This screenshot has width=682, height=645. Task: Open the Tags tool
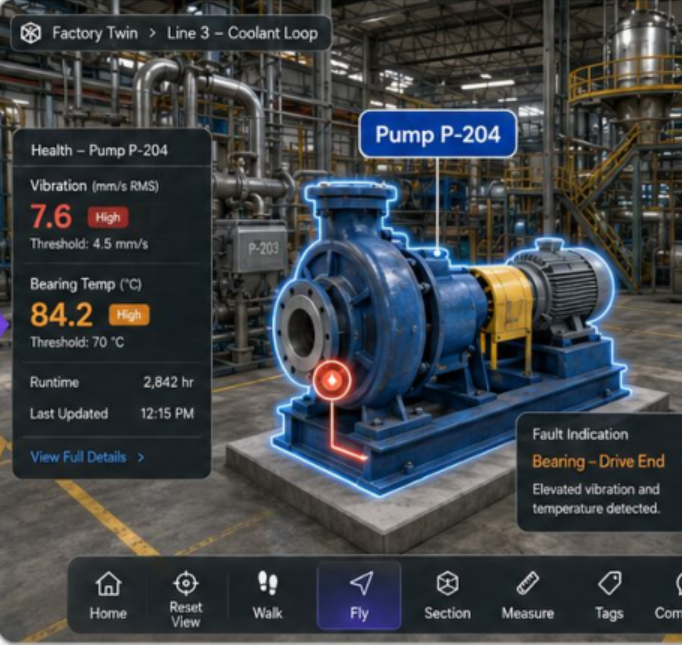point(609,595)
